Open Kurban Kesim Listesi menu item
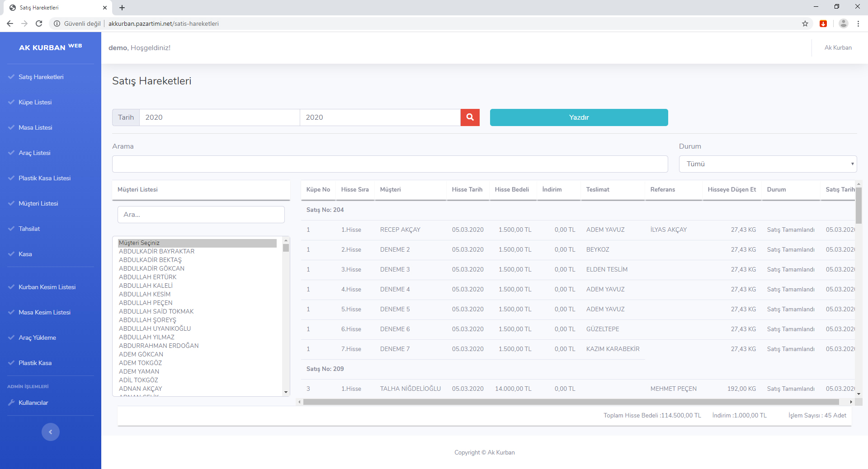868x469 pixels. click(47, 287)
